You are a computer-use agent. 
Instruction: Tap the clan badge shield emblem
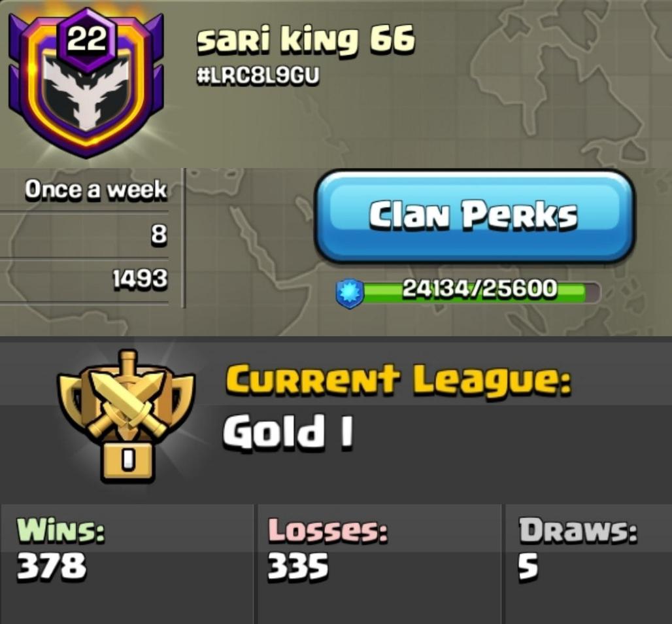(x=86, y=84)
